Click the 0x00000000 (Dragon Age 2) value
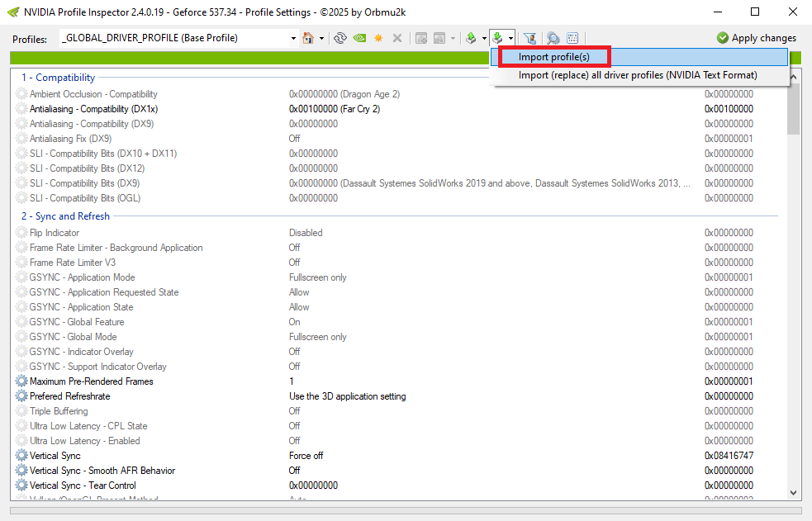Screen dimensions: 812x521 point(344,94)
